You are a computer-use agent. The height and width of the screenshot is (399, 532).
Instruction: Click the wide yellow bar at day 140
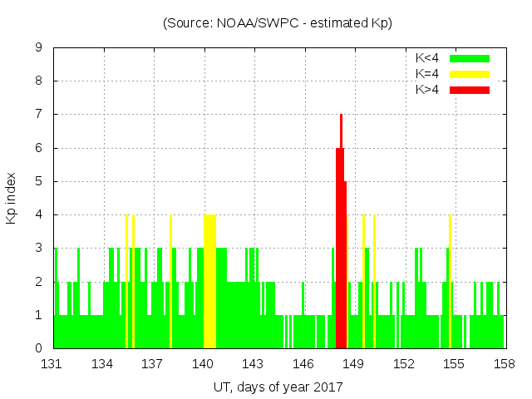coord(209,283)
